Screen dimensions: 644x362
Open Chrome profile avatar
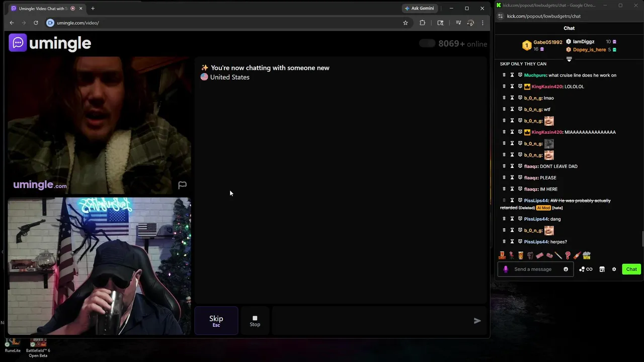click(470, 23)
